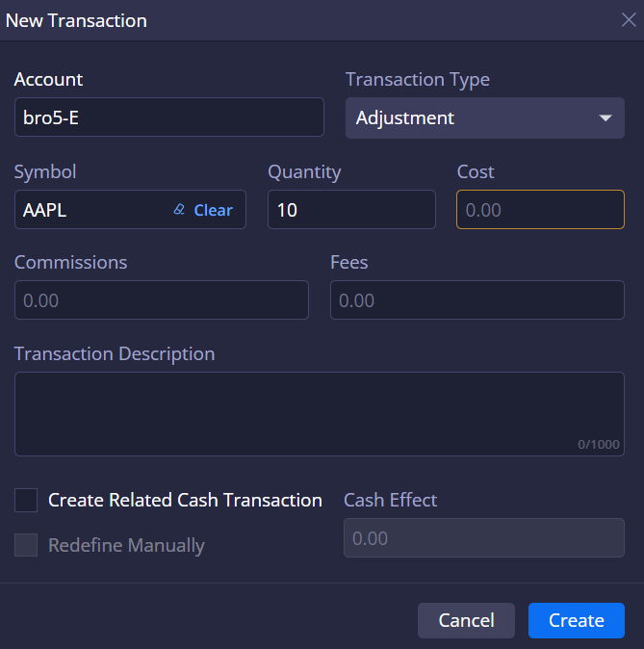Enable the Create Related Cash Transaction checkbox

26,500
